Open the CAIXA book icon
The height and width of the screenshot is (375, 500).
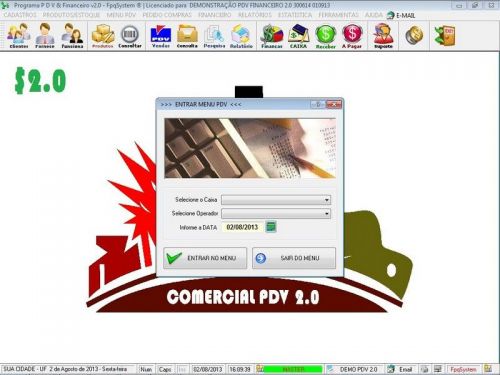click(298, 36)
